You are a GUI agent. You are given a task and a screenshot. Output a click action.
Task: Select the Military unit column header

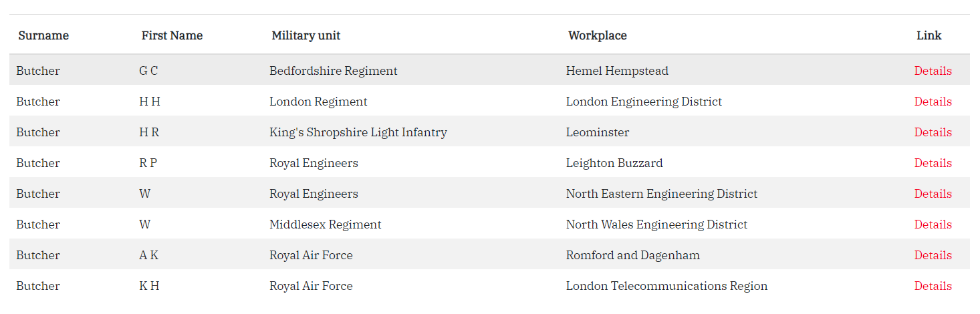coord(305,35)
